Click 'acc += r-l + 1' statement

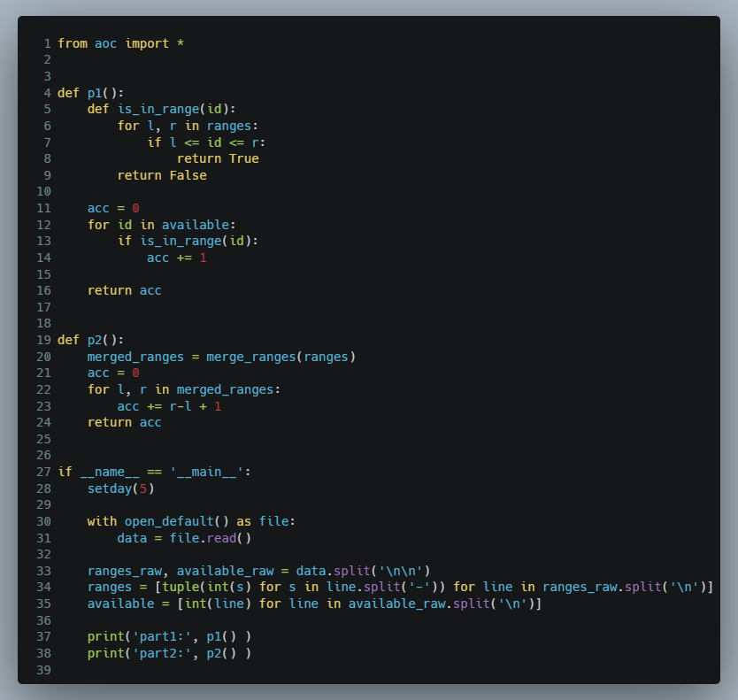[x=169, y=406]
